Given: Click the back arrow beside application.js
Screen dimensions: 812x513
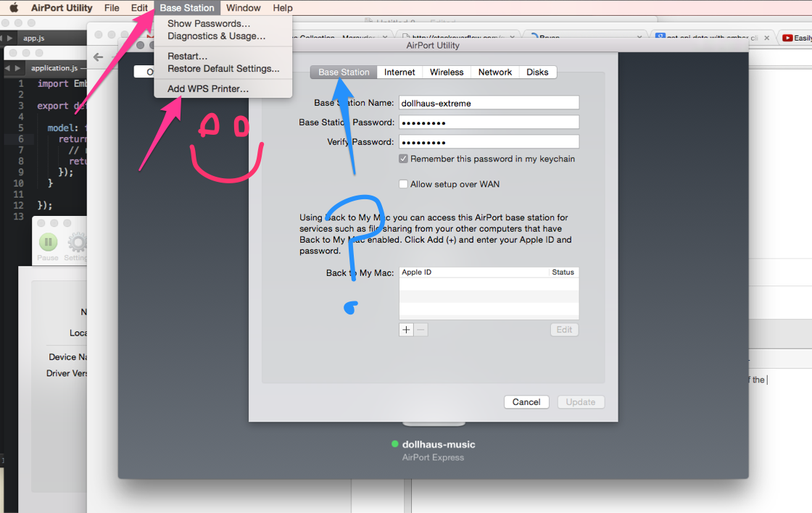Looking at the screenshot, I should click(7, 68).
